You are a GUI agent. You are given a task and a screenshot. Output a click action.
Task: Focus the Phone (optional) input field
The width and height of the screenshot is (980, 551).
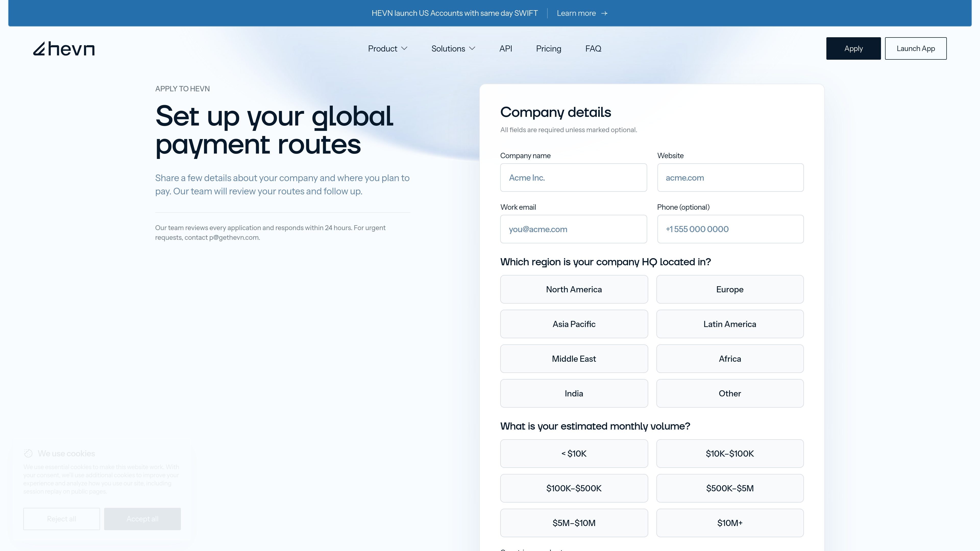coord(730,229)
